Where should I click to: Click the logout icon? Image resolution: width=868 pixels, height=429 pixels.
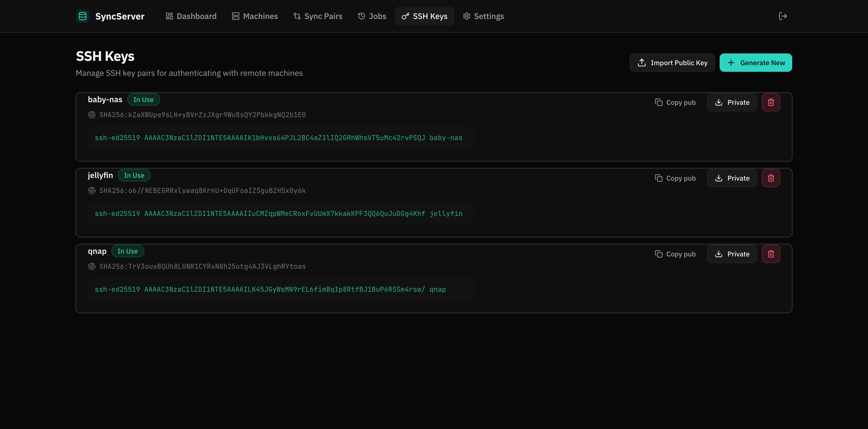tap(783, 16)
